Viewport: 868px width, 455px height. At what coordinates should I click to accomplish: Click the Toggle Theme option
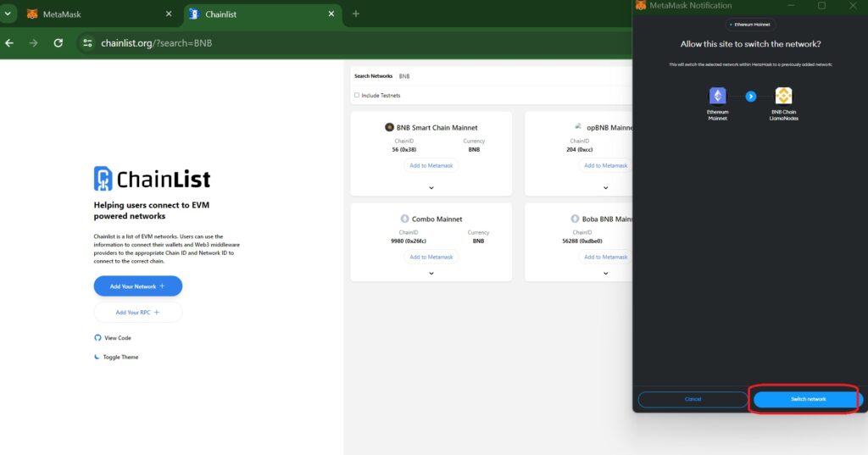pyautogui.click(x=116, y=357)
